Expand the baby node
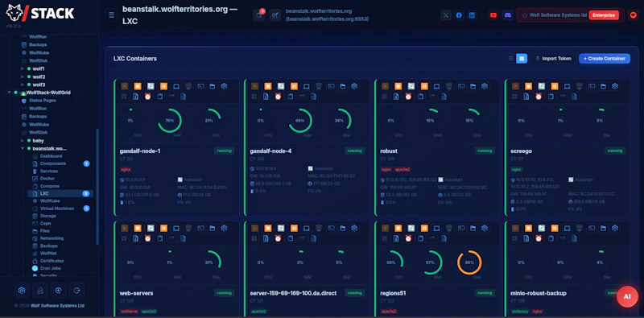Image resolution: width=644 pixels, height=318 pixels. (23, 141)
